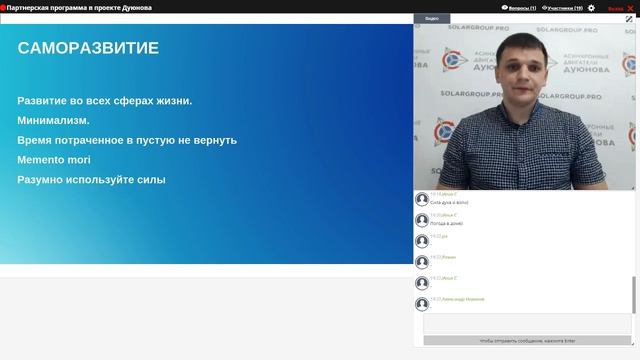The width and height of the screenshot is (640, 360).
Task: Click the chat message 'Погода в доме'
Action: [x=447, y=224]
